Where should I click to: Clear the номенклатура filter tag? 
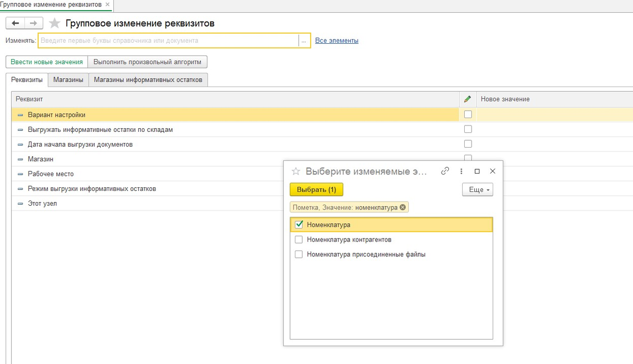(403, 207)
